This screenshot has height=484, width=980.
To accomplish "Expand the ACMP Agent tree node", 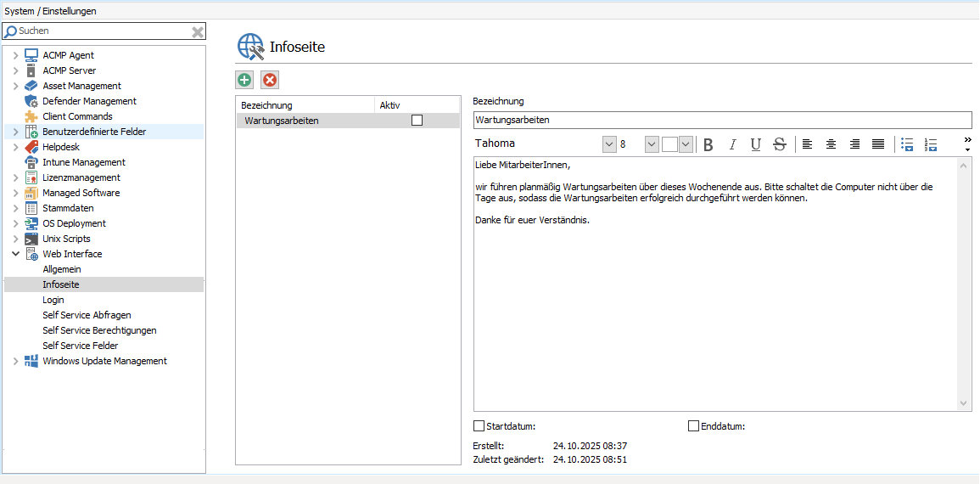I will pyautogui.click(x=15, y=56).
